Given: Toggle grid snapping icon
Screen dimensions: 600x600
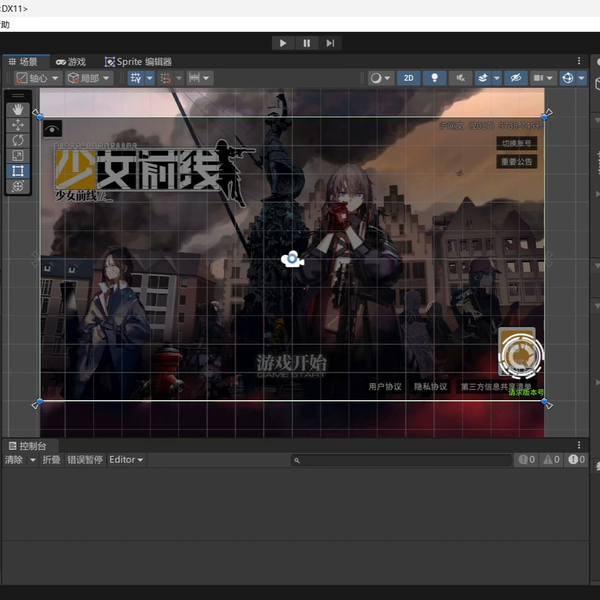Looking at the screenshot, I should click(165, 78).
